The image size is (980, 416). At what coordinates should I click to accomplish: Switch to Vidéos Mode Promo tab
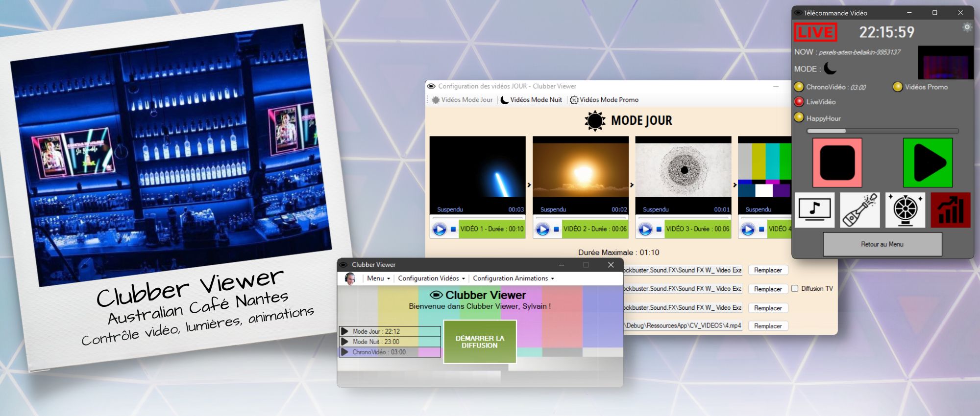pos(604,100)
